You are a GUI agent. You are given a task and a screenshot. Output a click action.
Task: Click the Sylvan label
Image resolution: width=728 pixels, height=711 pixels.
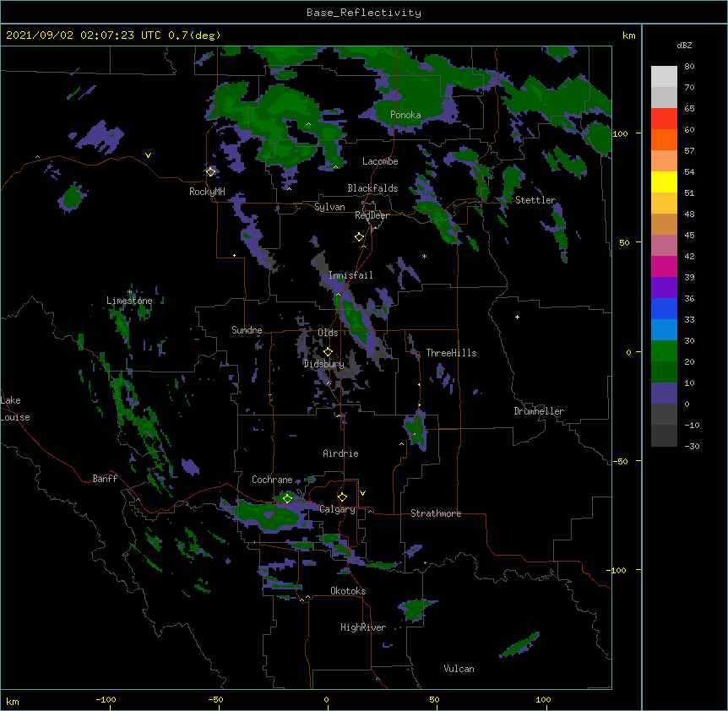329,207
